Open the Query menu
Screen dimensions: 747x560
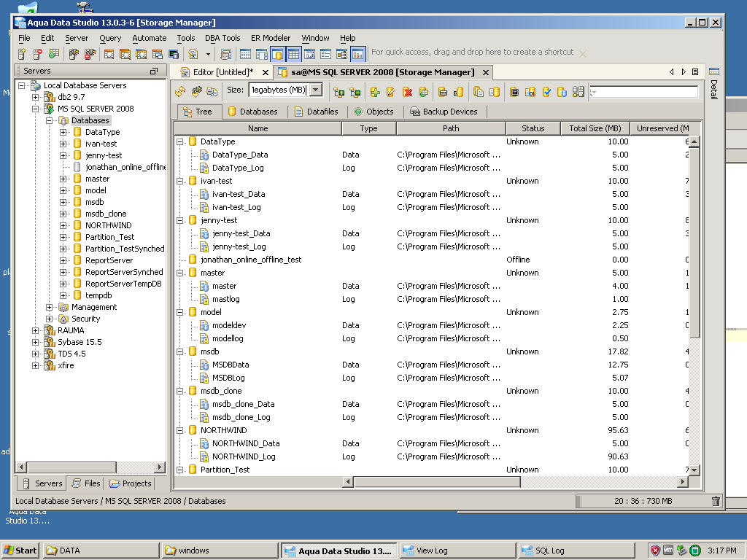point(110,38)
